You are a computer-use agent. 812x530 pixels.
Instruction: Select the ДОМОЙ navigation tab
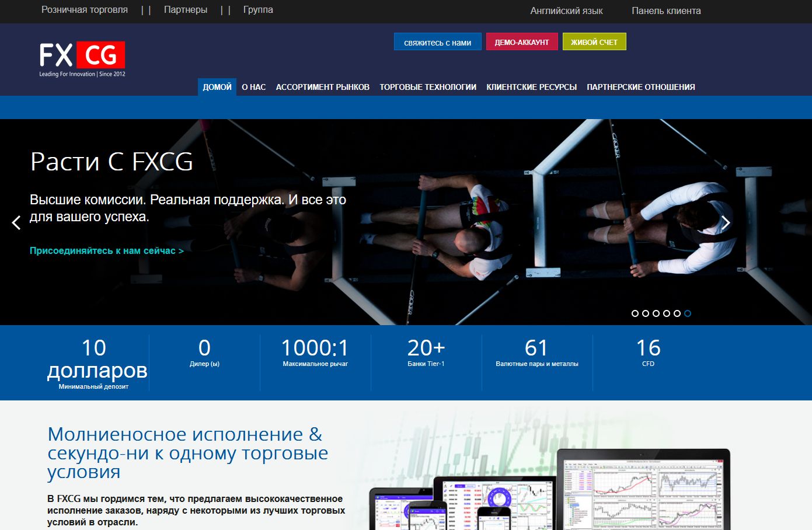pyautogui.click(x=217, y=86)
